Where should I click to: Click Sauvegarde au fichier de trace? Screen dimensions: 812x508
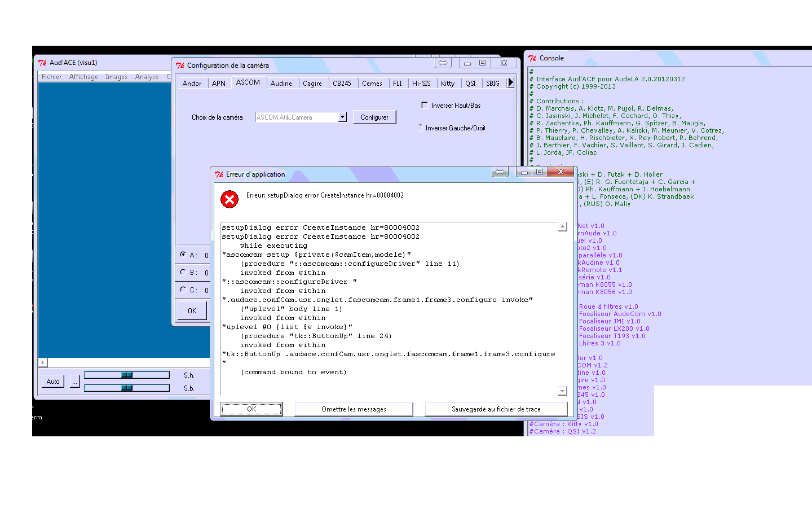(x=496, y=409)
